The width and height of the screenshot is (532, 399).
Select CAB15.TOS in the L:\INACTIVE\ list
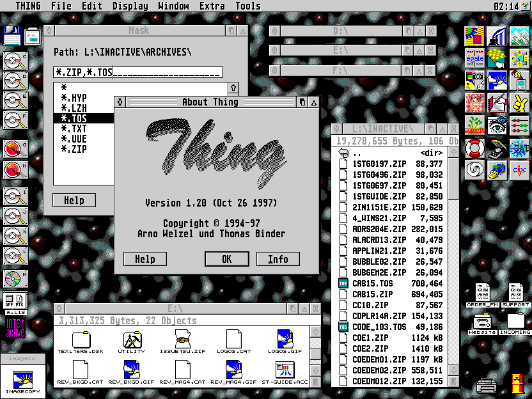391,284
